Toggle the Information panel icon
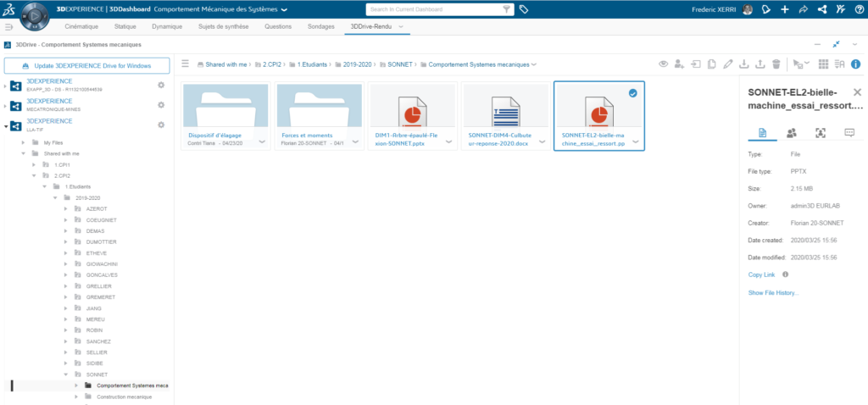The width and height of the screenshot is (868, 405). [x=856, y=64]
